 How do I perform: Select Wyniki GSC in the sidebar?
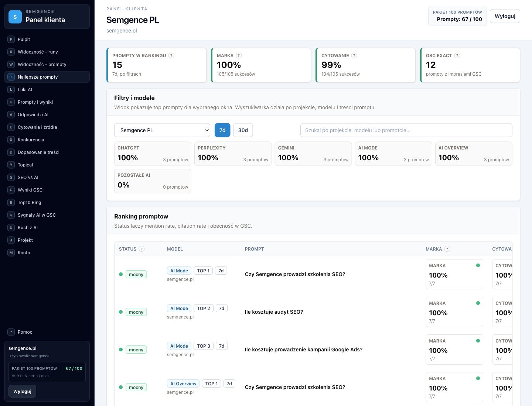tap(47, 190)
